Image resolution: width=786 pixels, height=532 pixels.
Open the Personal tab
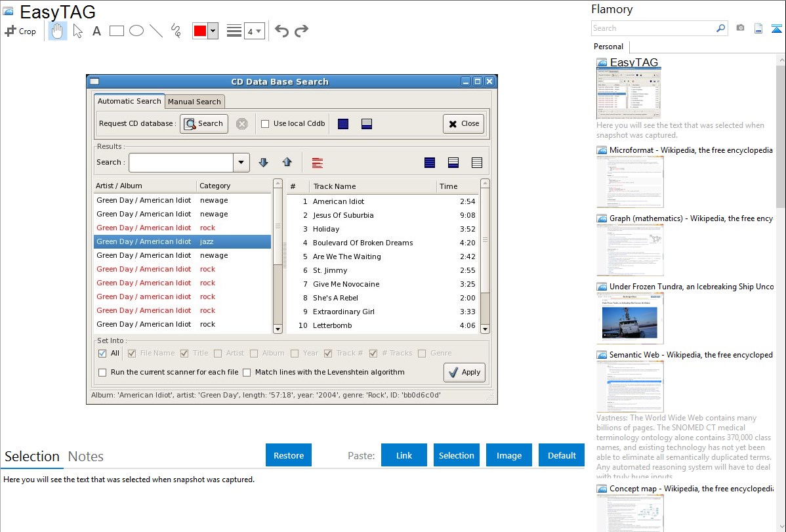coord(609,47)
